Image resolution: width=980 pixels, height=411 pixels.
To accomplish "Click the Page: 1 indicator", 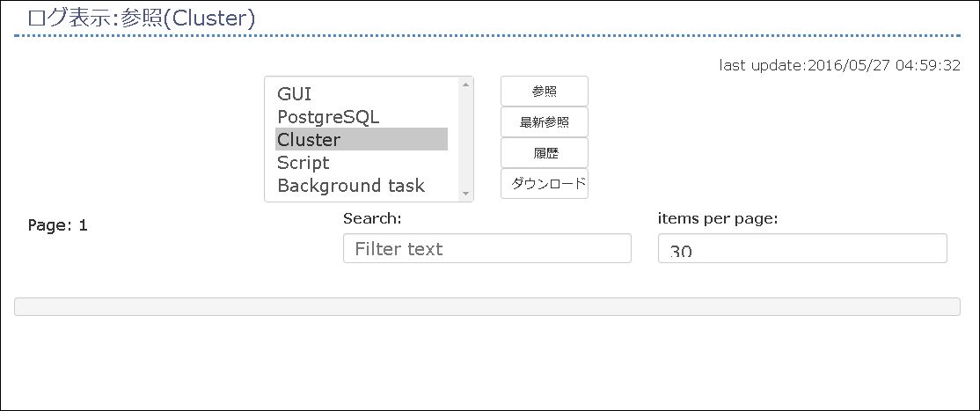I will coord(57,226).
